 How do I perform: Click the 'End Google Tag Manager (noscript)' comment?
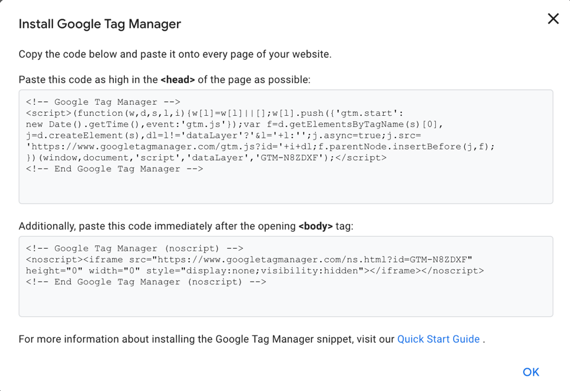[x=146, y=282]
